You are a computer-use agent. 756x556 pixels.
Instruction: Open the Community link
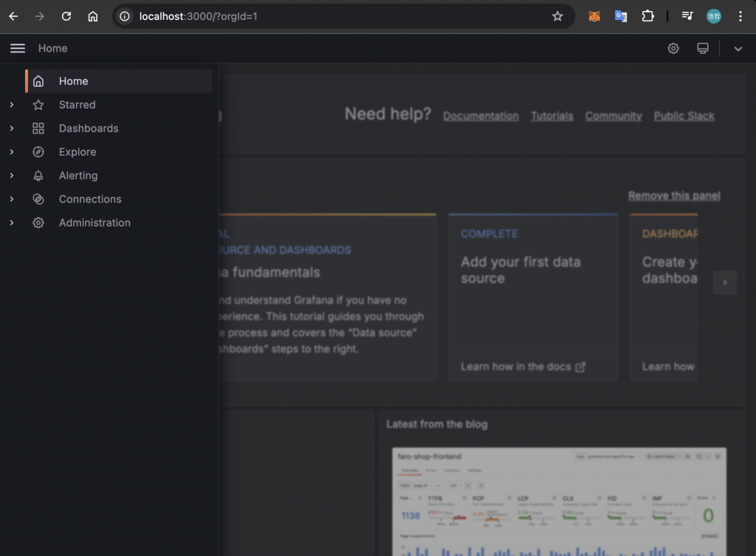click(x=614, y=116)
